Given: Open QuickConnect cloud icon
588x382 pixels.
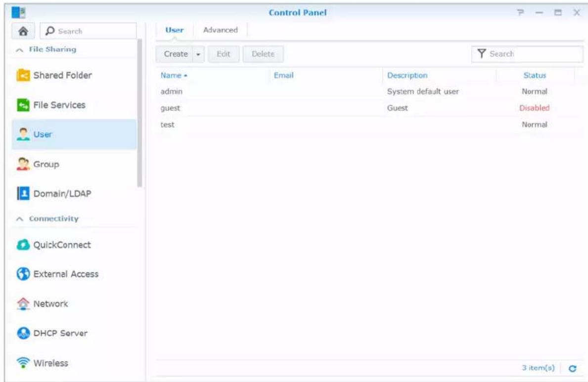Looking at the screenshot, I should click(x=23, y=245).
